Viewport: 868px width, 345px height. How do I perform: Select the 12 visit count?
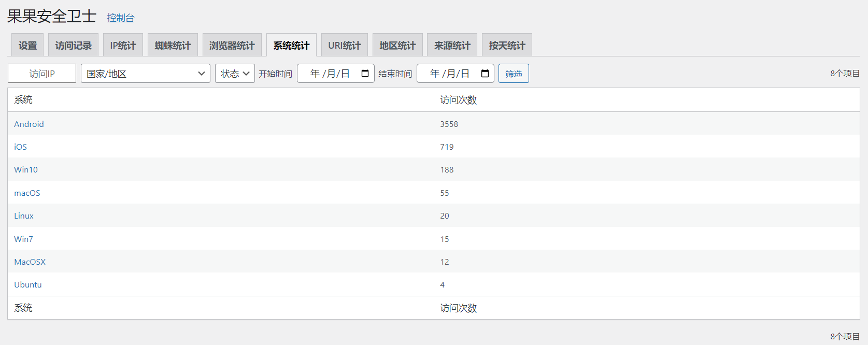[x=445, y=262]
